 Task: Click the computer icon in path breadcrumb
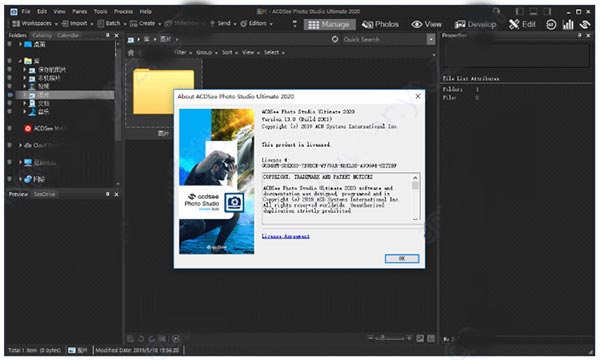point(131,39)
